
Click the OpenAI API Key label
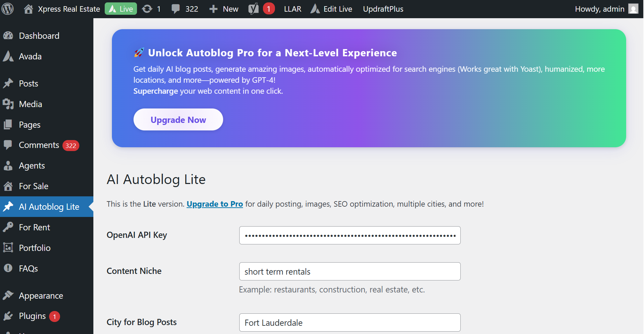click(137, 235)
